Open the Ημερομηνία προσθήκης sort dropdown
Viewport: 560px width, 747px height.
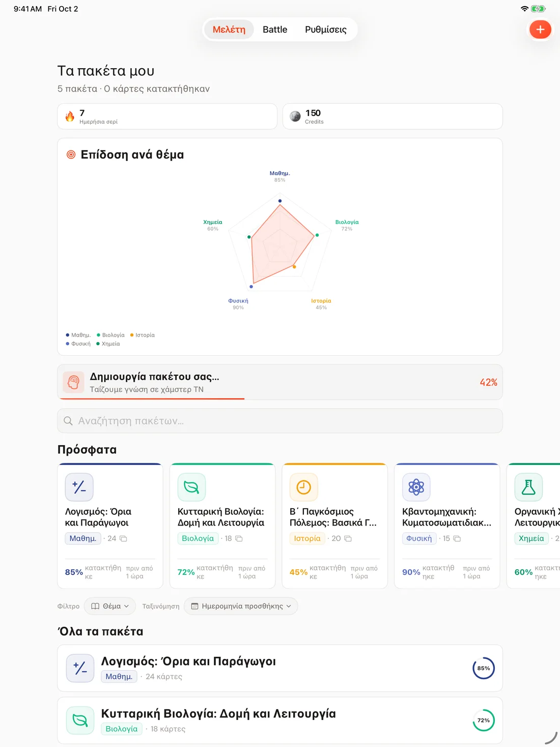click(x=241, y=606)
